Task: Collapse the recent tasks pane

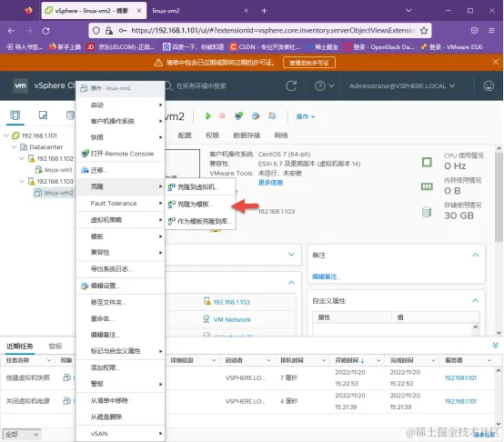Action: [495, 345]
